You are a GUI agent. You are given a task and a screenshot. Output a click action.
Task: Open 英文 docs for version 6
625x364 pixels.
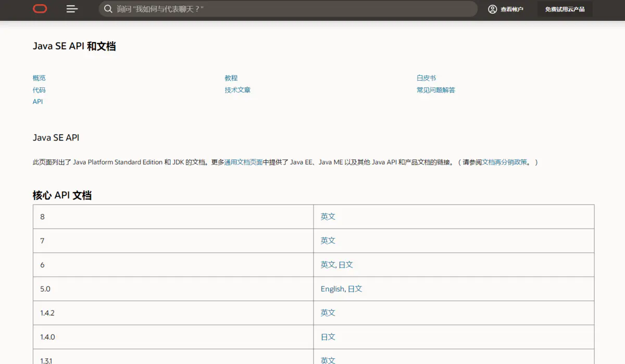(328, 265)
